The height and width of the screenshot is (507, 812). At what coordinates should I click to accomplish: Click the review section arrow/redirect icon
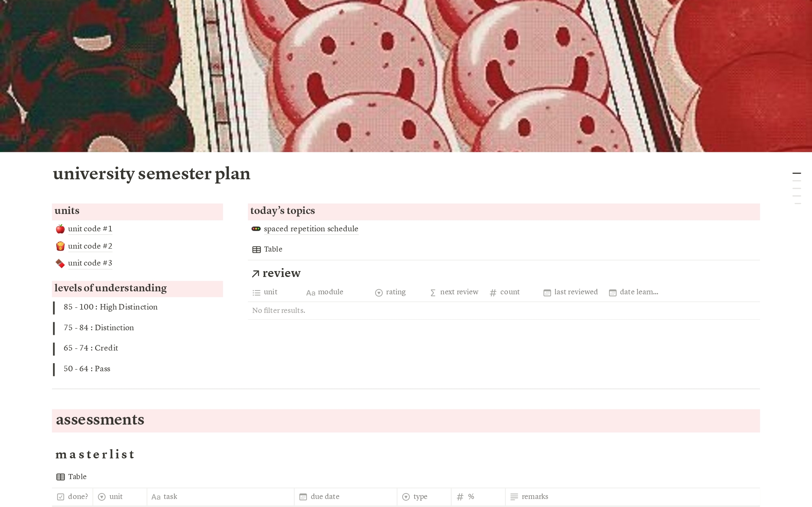pos(255,273)
